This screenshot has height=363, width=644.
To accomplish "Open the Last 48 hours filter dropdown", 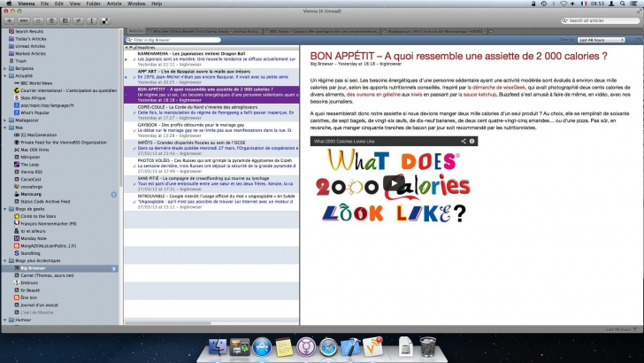I will [602, 40].
